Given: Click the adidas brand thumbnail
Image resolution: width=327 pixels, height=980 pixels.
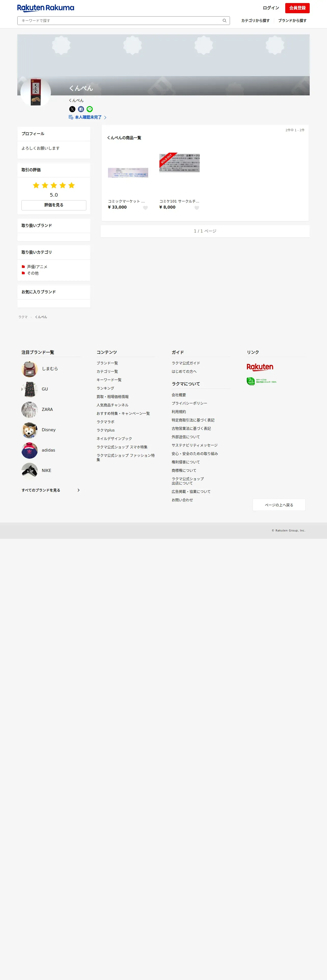Looking at the screenshot, I should pyautogui.click(x=29, y=450).
